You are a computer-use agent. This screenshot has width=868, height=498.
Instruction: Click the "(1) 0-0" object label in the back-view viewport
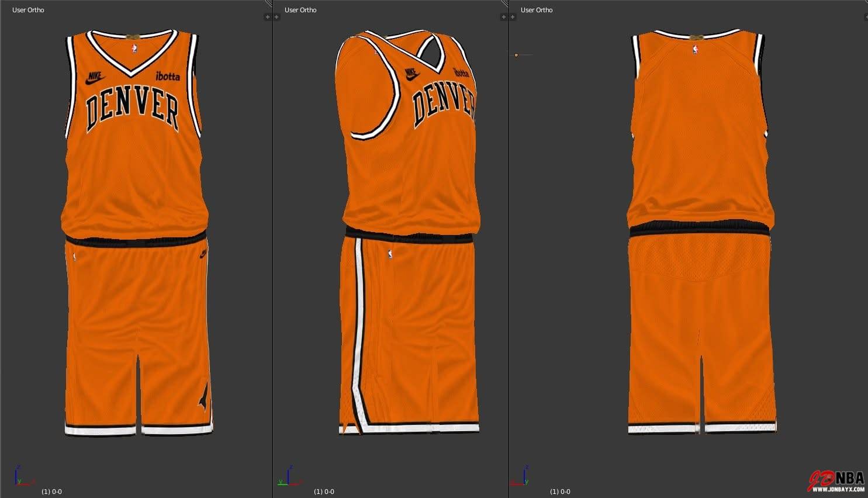[560, 492]
